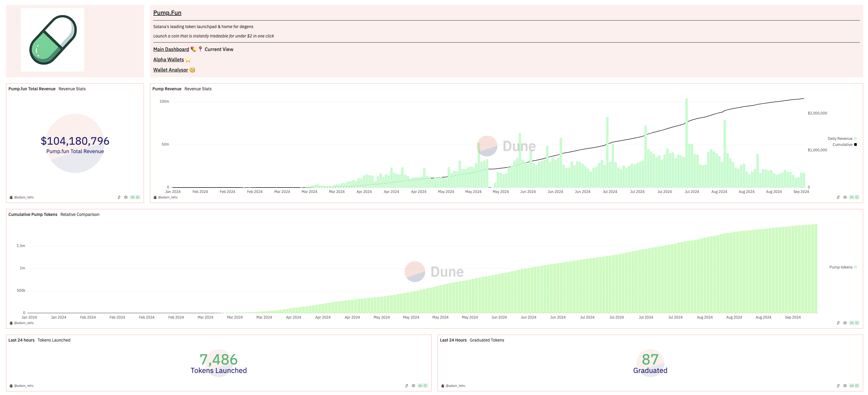The height and width of the screenshot is (395, 868).
Task: Click the 6h freshness badge in Graduated panel
Action: click(854, 386)
